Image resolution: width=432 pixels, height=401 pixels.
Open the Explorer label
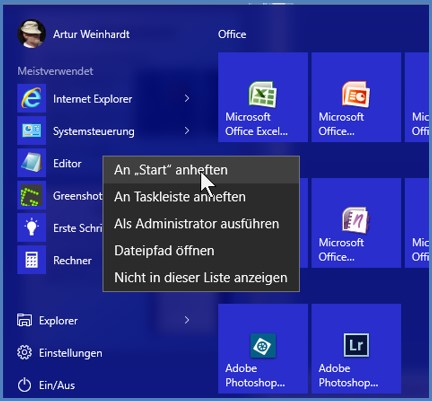tap(58, 321)
